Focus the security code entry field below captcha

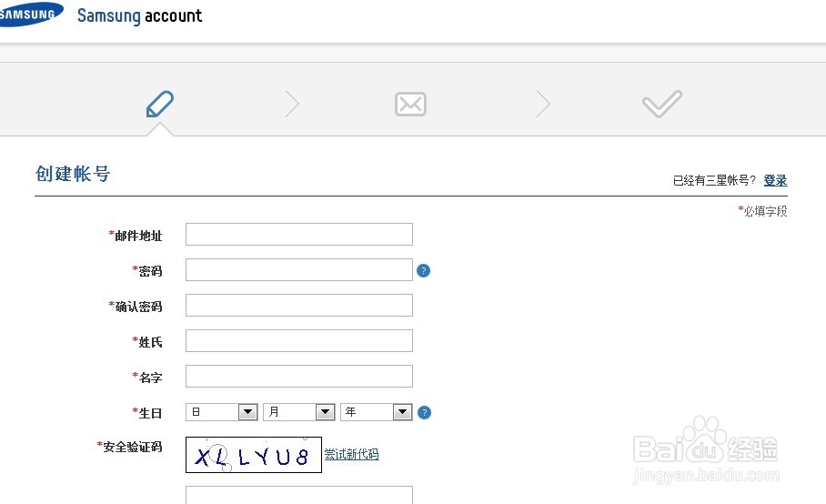click(x=298, y=495)
